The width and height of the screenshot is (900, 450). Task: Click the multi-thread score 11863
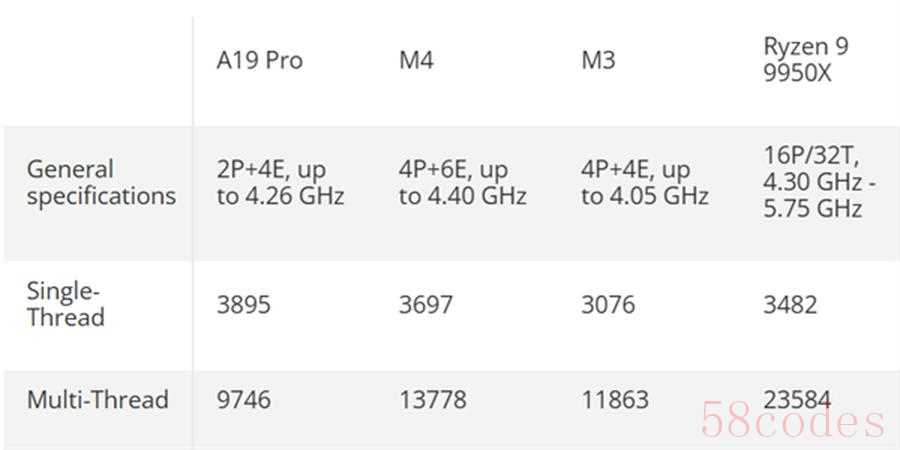[x=614, y=400]
